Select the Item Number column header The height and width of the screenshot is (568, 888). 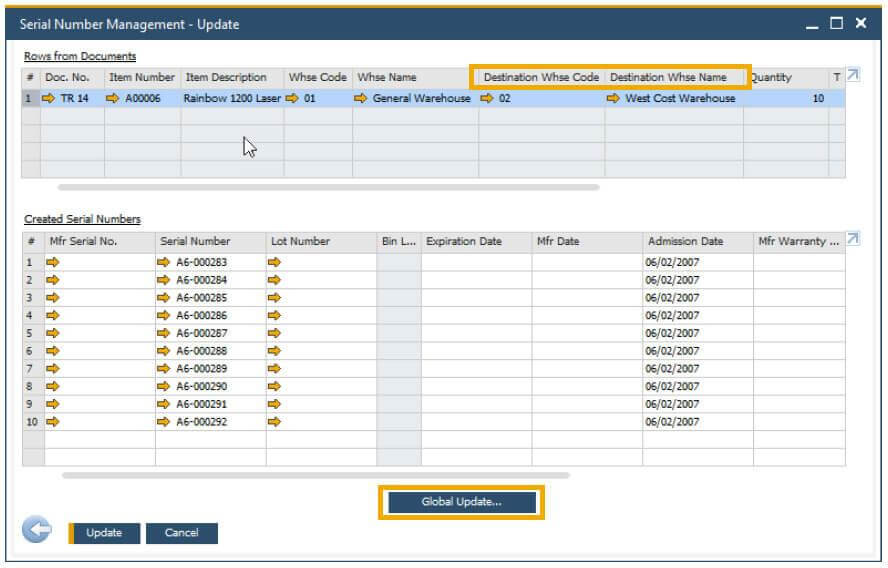click(x=142, y=78)
